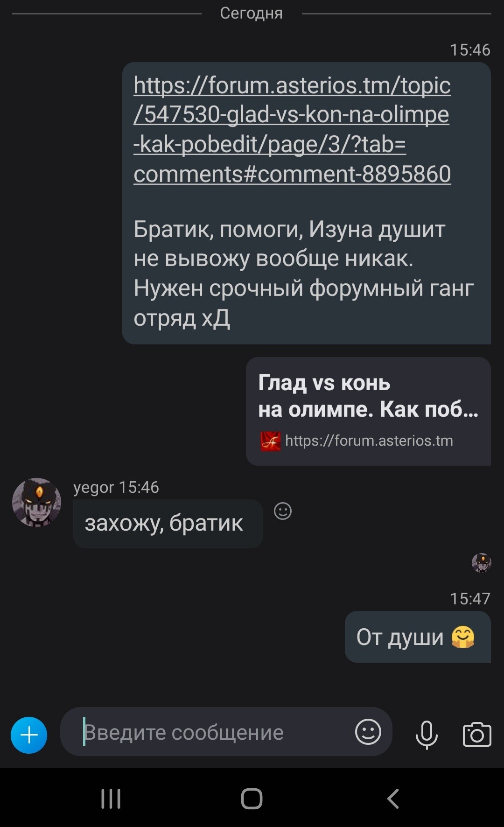Open the camera icon

477,735
